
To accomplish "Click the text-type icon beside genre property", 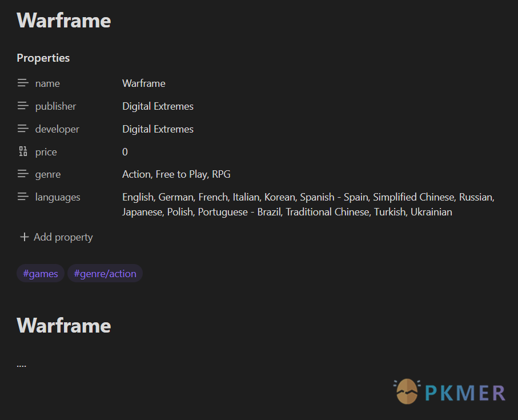I will pyautogui.click(x=23, y=174).
